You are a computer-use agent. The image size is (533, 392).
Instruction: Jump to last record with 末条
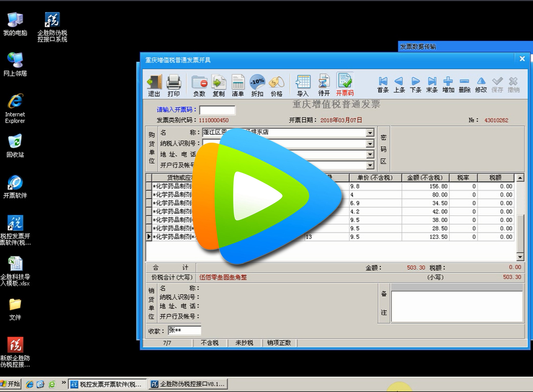(x=432, y=85)
